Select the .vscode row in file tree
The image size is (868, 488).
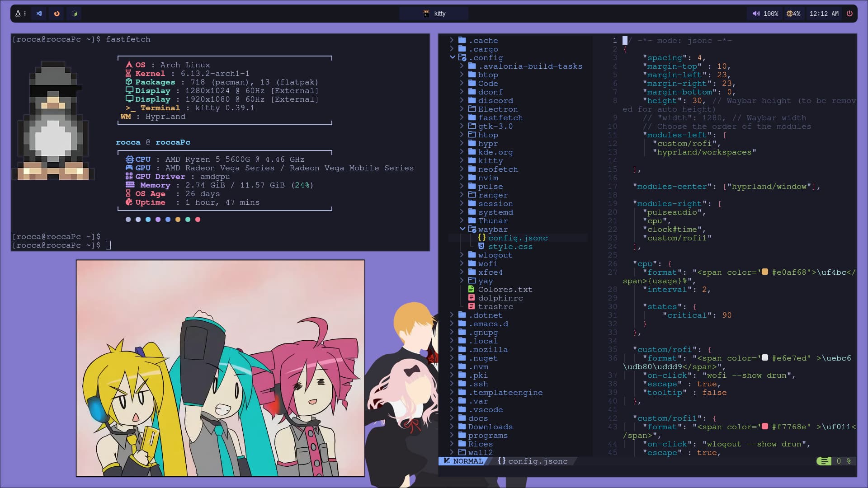[518, 409]
